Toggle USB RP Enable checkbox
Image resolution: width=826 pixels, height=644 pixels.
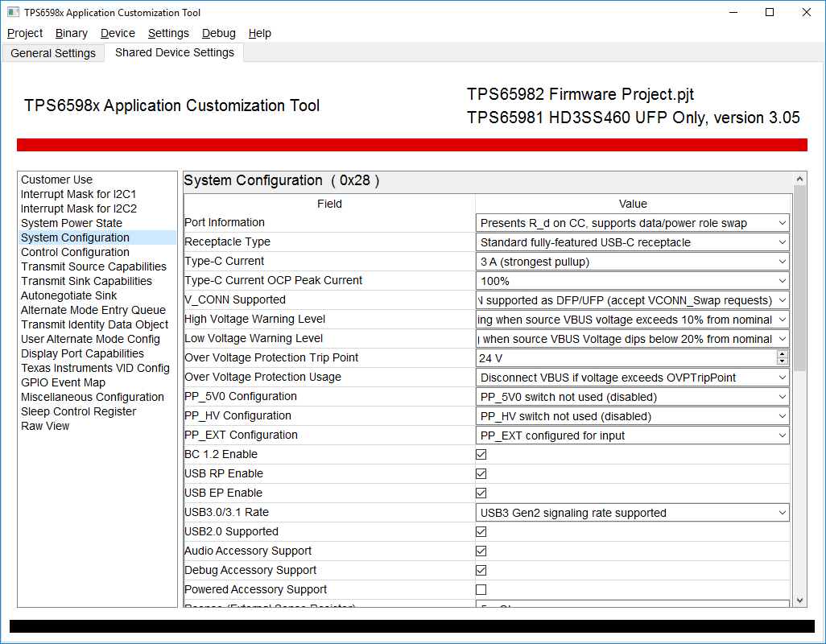[481, 474]
